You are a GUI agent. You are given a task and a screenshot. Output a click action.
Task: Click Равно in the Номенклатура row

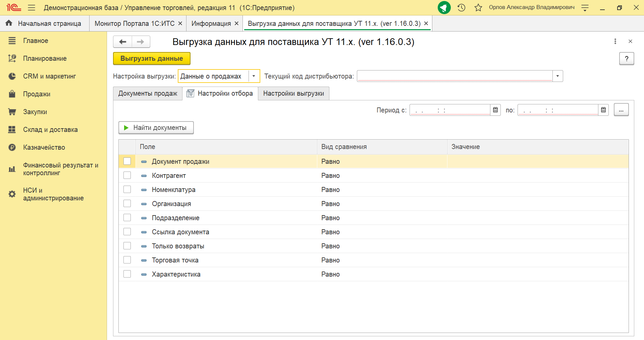(x=330, y=190)
